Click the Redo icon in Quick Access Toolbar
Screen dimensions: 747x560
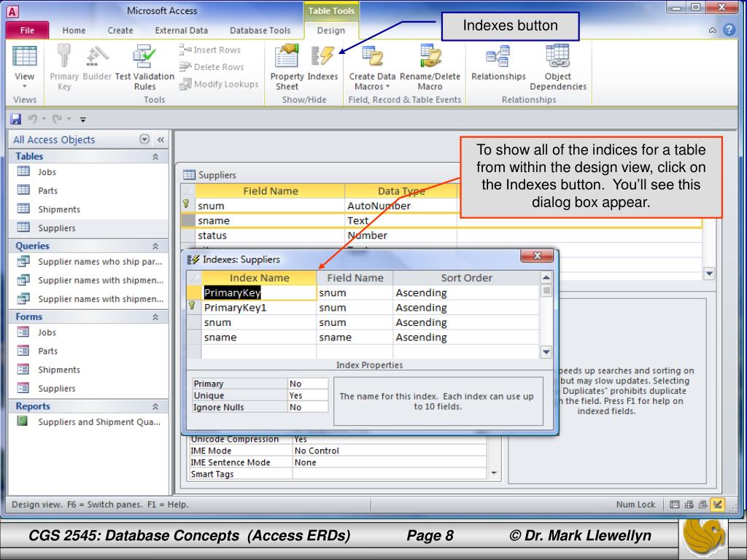point(57,119)
